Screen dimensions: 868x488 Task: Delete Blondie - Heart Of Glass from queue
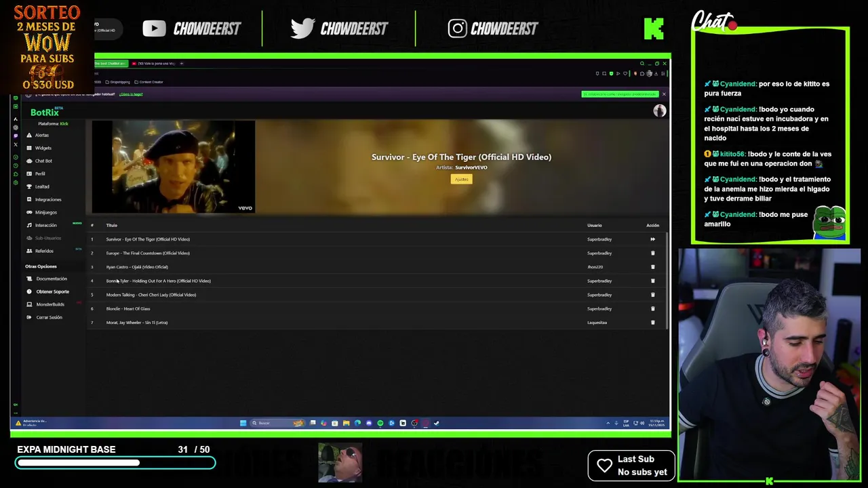(652, 308)
